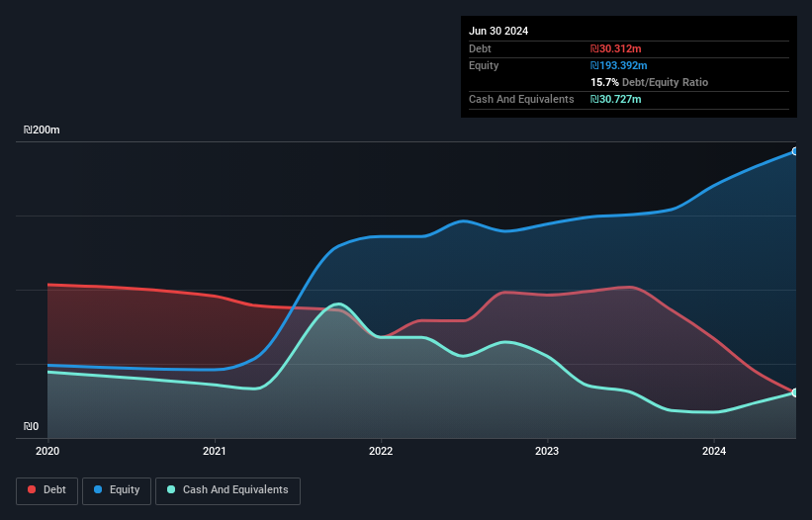Image resolution: width=812 pixels, height=520 pixels.
Task: Select the Equity endpoint marker on the blue line
Action: (795, 151)
